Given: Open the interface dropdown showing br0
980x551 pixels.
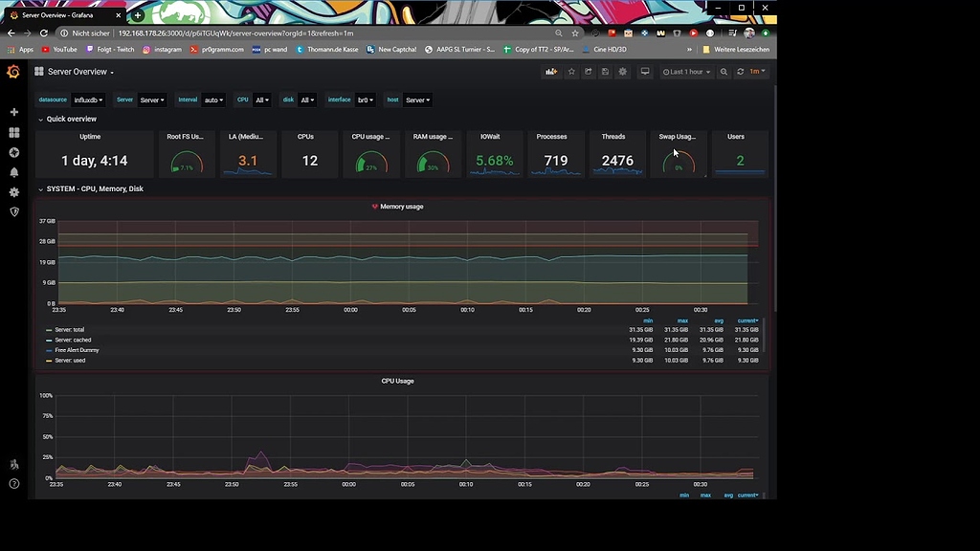Looking at the screenshot, I should coord(367,99).
